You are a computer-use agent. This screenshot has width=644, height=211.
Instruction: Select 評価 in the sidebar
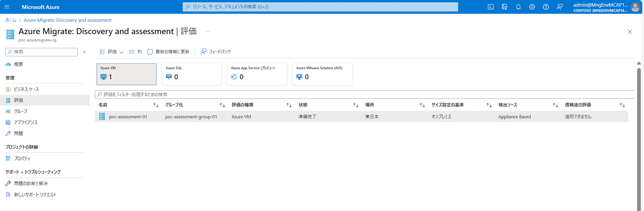tap(45, 100)
